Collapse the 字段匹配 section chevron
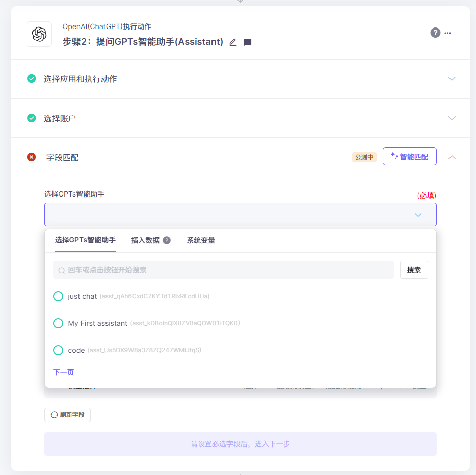 point(452,157)
